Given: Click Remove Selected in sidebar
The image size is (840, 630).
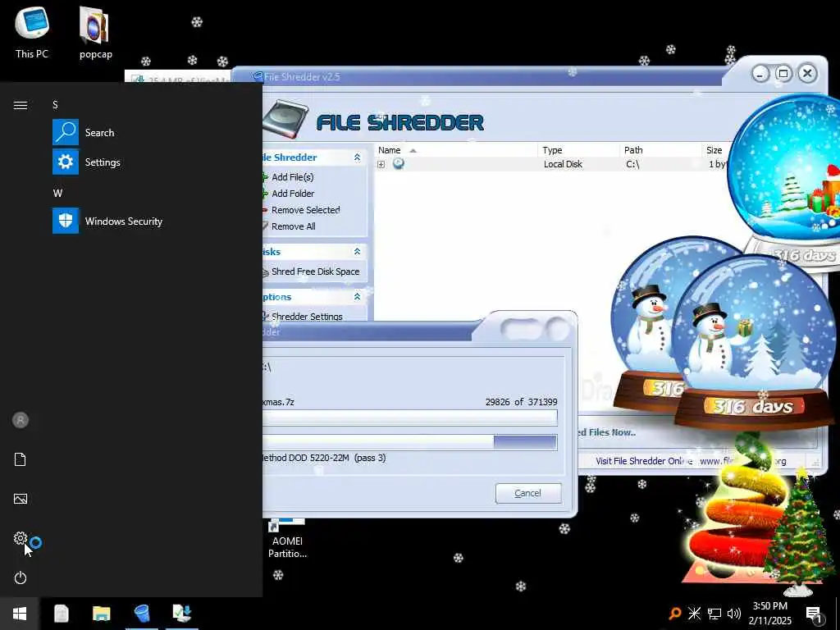Looking at the screenshot, I should click(305, 210).
